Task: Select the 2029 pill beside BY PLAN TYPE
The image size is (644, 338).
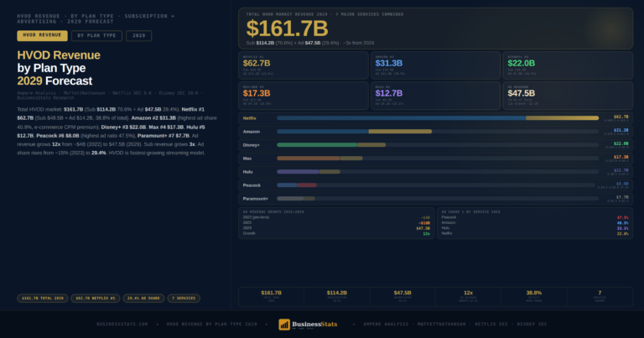Action: click(x=139, y=36)
